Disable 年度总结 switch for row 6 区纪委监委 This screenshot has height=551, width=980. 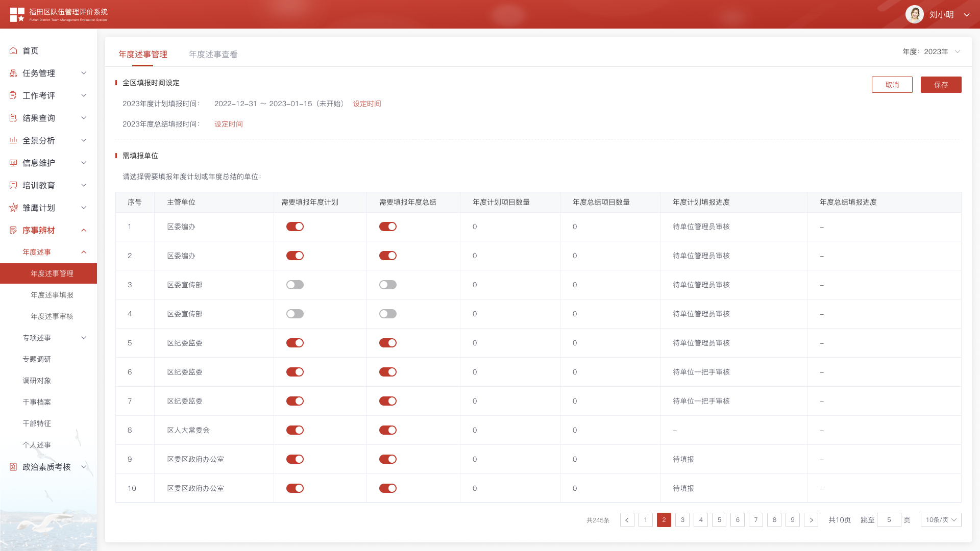coord(388,372)
